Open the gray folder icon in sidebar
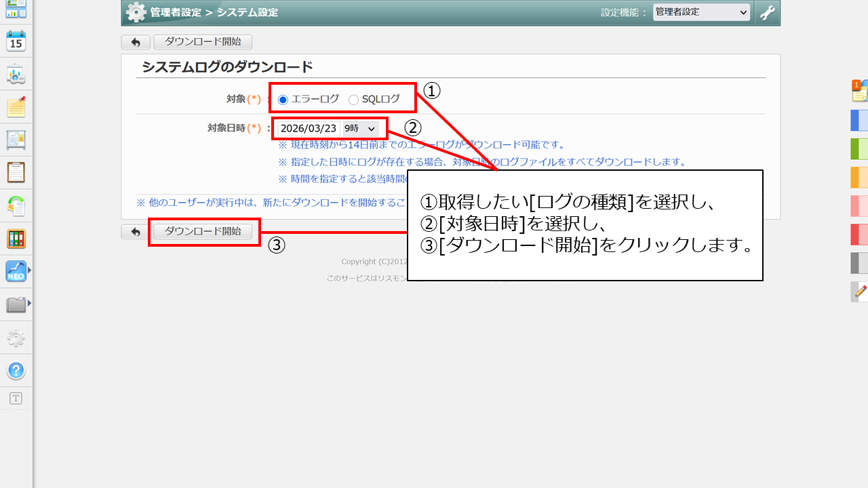 click(x=16, y=304)
